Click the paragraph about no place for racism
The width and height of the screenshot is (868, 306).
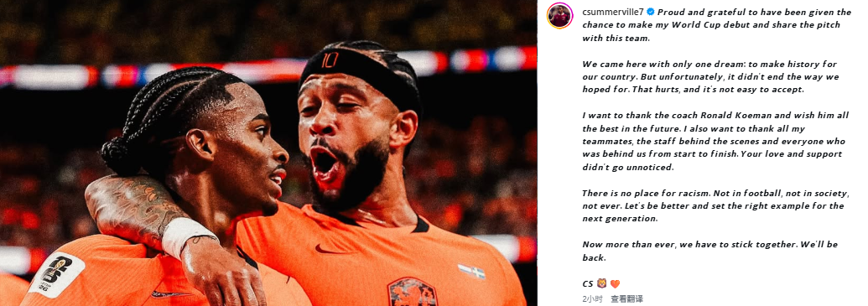(715, 206)
